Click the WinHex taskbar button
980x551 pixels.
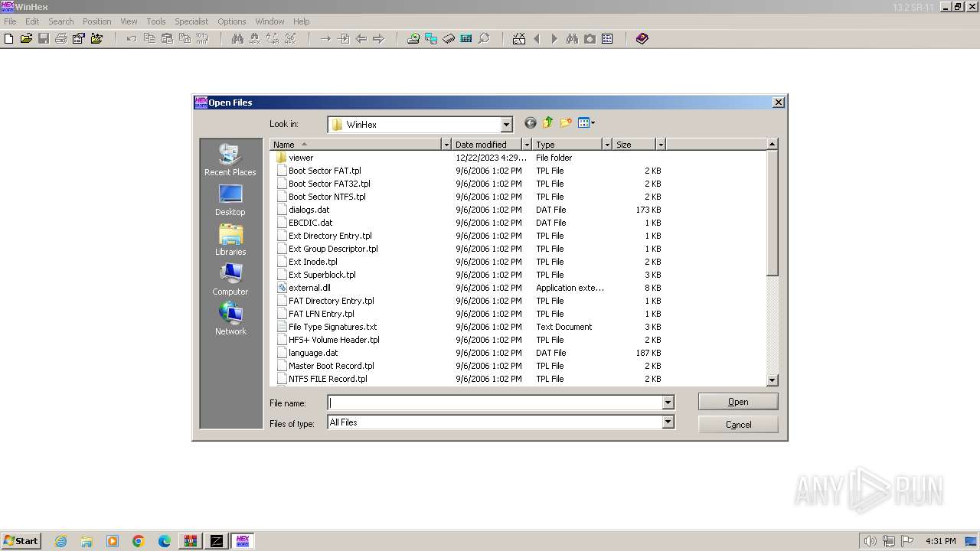click(x=243, y=541)
